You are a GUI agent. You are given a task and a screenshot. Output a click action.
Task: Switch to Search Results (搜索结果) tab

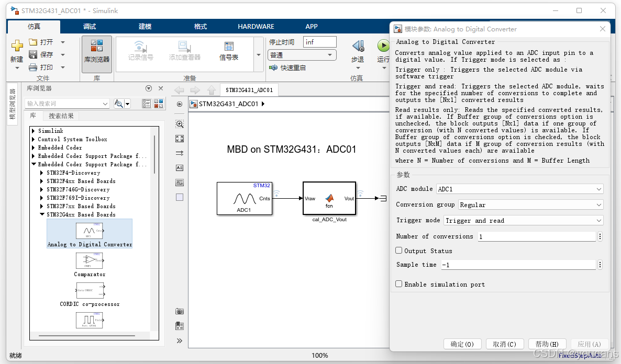point(61,116)
